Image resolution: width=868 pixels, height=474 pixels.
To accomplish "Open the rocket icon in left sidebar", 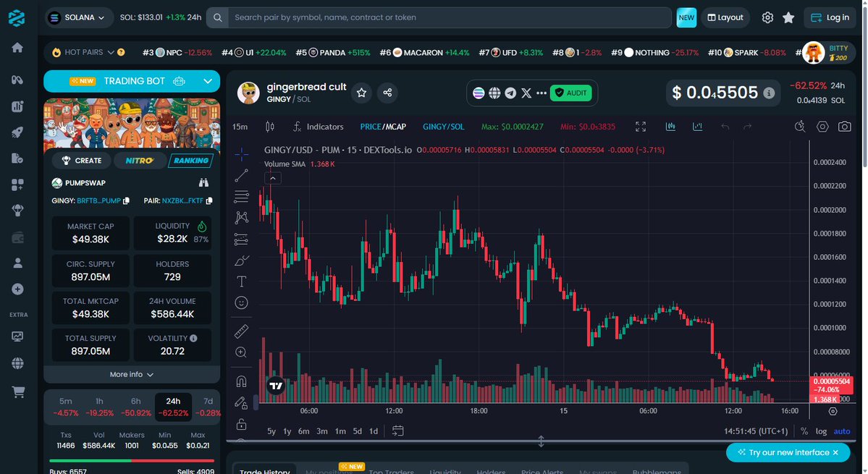I will 17,132.
